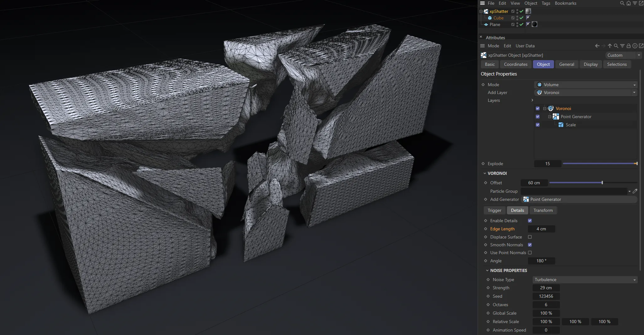
Task: Open the Object menu in the menu bar
Action: pyautogui.click(x=530, y=3)
